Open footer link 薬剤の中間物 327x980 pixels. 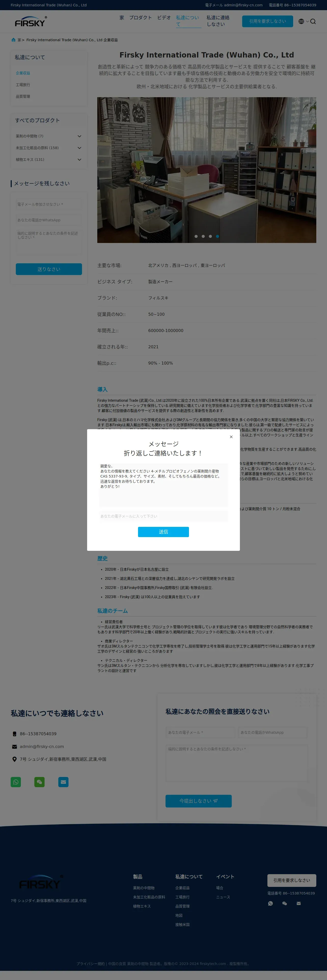pos(144,888)
